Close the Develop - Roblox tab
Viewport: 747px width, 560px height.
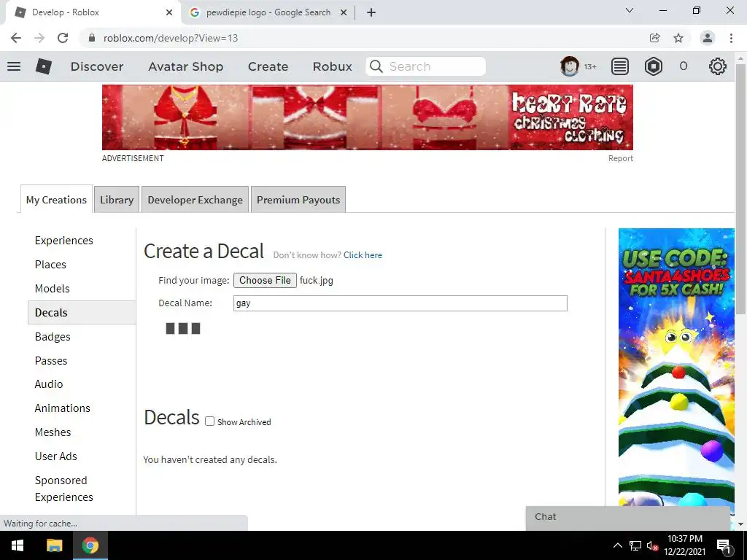[169, 12]
